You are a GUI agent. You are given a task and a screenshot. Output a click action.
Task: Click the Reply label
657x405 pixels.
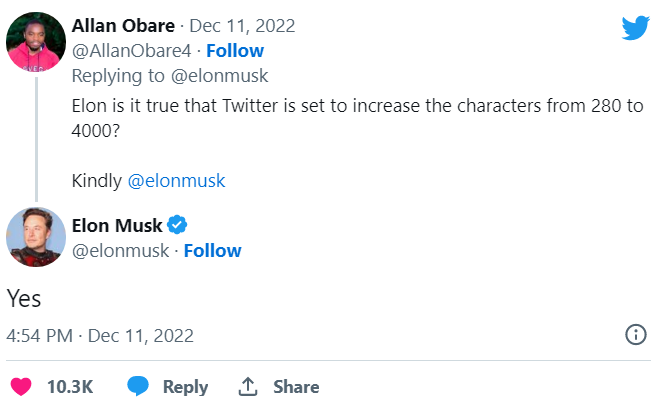185,386
